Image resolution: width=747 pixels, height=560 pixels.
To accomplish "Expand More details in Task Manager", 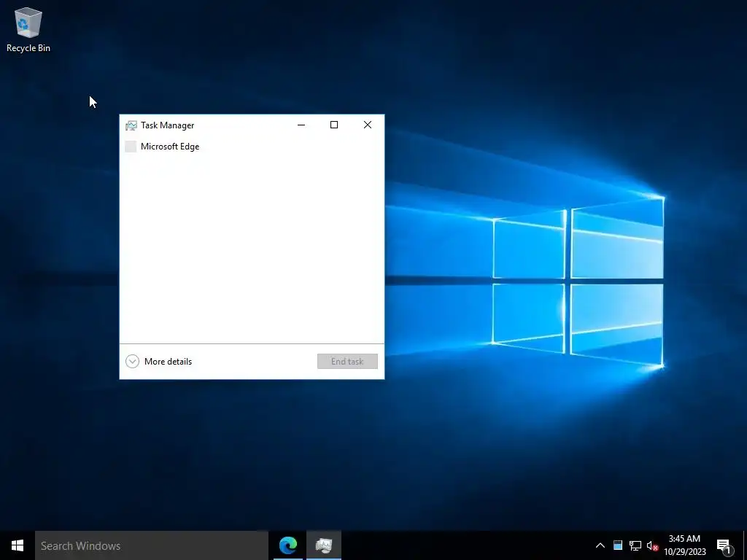I will [x=158, y=362].
